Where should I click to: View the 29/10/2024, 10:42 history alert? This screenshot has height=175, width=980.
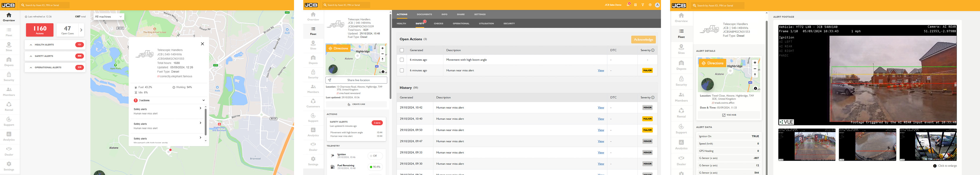coord(601,107)
